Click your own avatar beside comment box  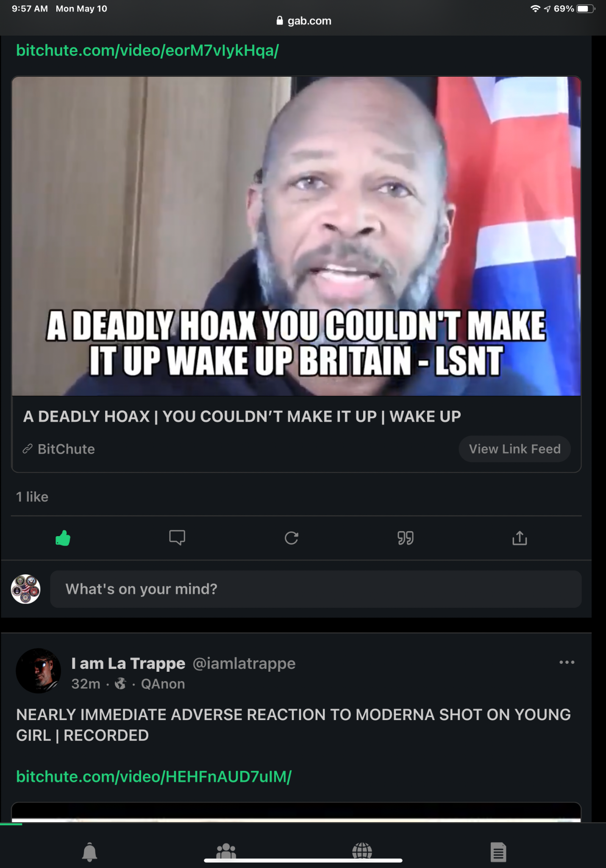click(25, 589)
